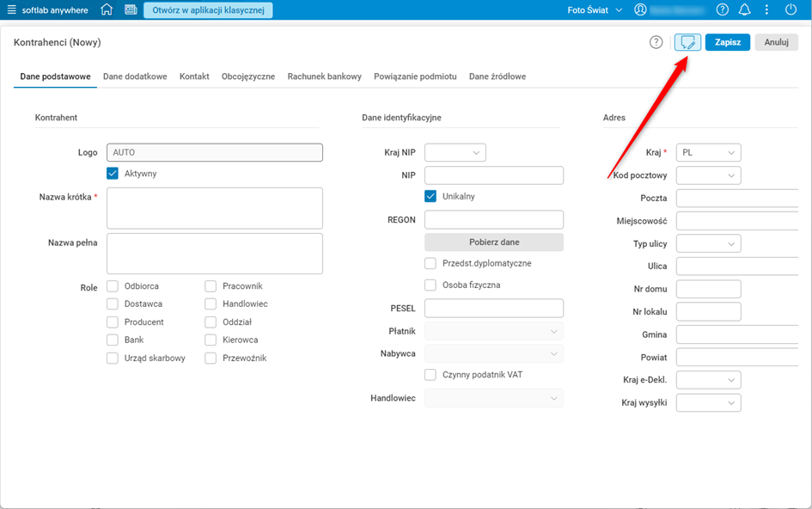Click the news icon beside home

pyautogui.click(x=131, y=10)
